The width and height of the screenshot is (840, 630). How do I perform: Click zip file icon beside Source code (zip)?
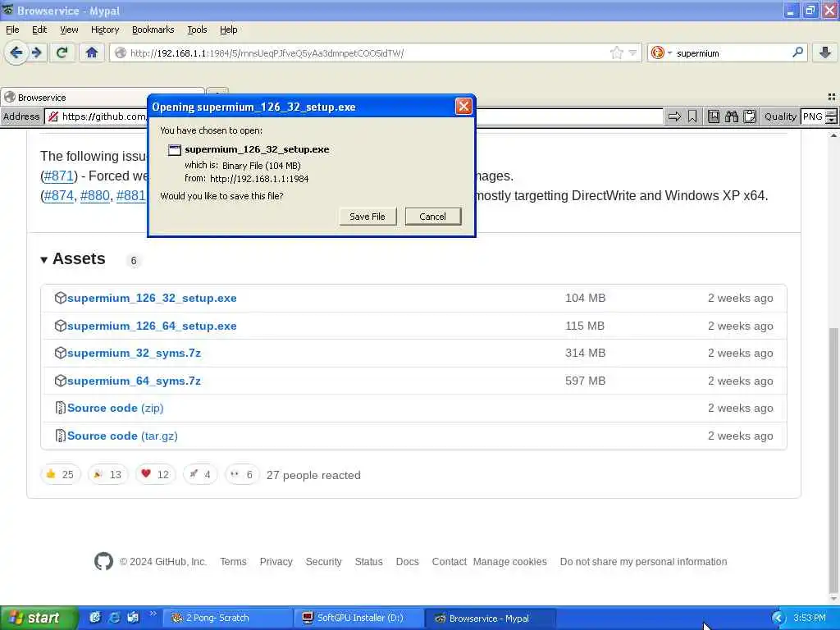tap(60, 408)
